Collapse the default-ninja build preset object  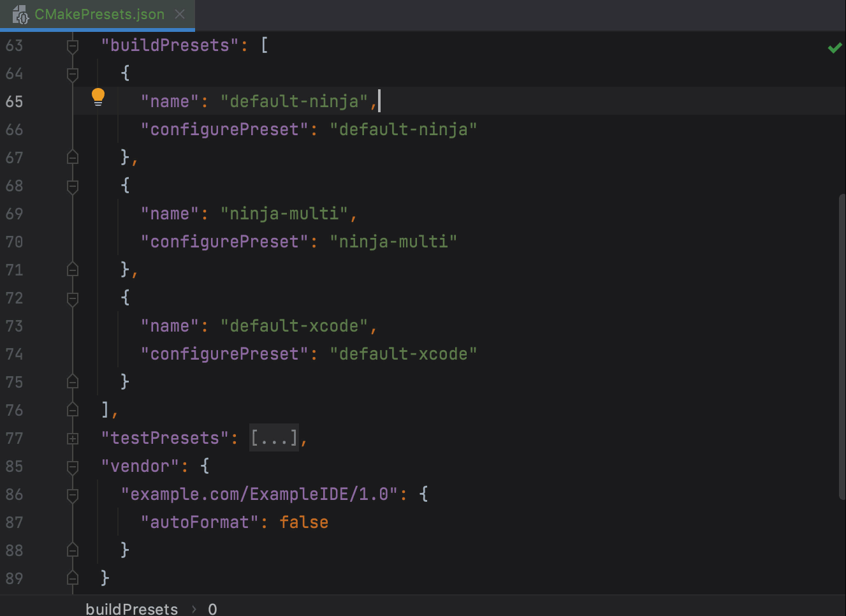[x=72, y=73]
